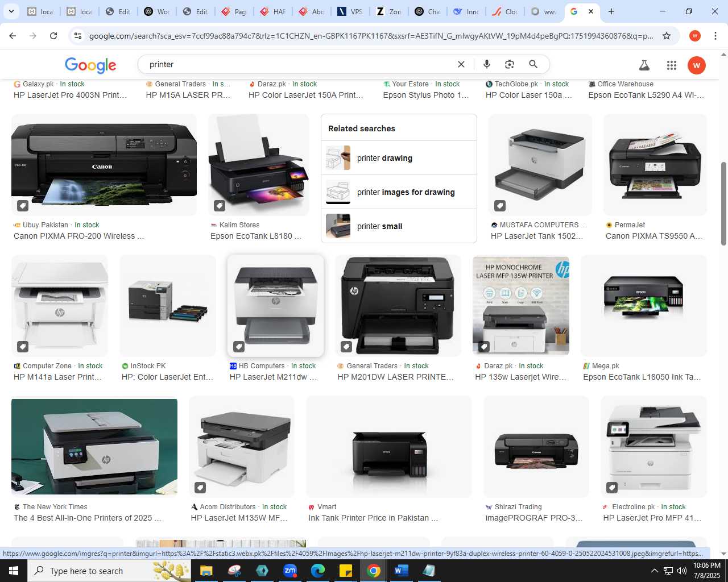Viewport: 728px width, 582px height.
Task: Select the 'printer images for drawing' related search
Action: [399, 192]
